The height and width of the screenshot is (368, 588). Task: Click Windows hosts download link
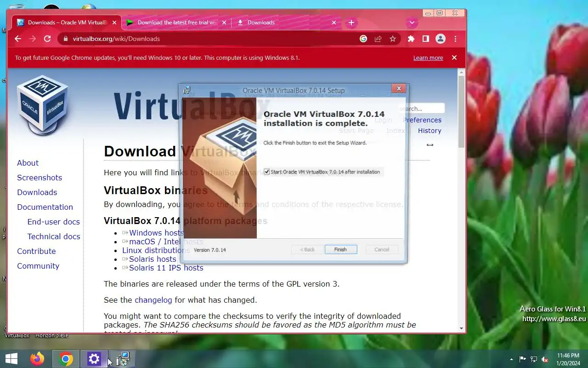click(x=156, y=233)
